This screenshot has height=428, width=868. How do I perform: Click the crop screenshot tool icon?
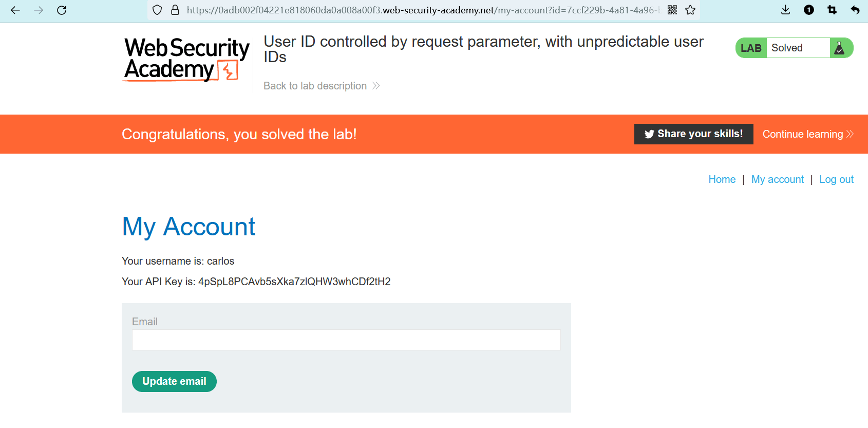pyautogui.click(x=832, y=10)
